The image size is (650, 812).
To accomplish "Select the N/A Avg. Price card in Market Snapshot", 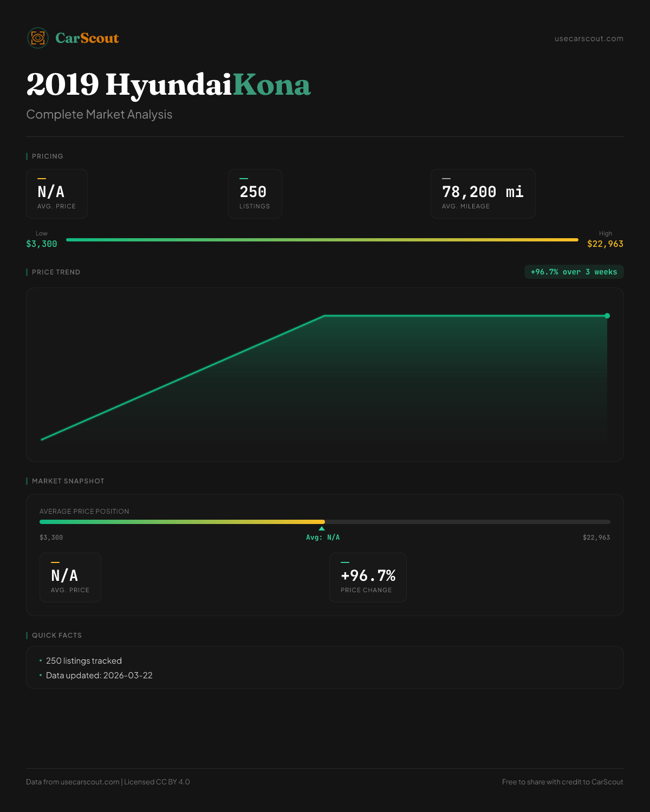I will (70, 578).
